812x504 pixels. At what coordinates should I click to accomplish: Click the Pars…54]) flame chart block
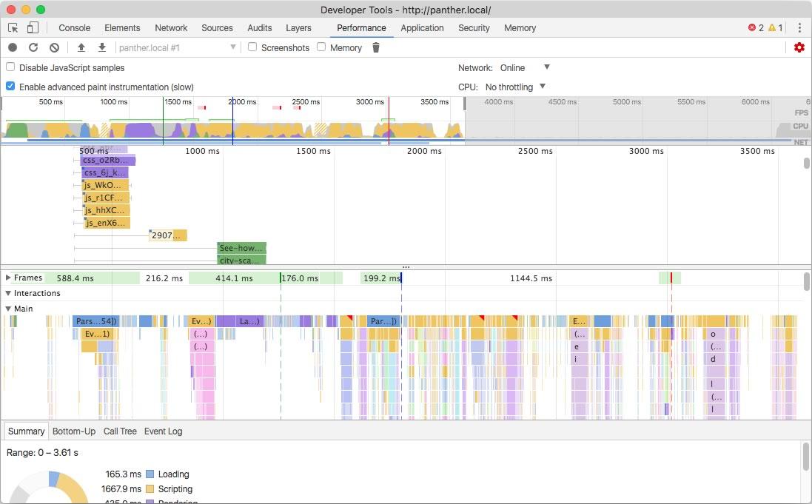click(95, 321)
